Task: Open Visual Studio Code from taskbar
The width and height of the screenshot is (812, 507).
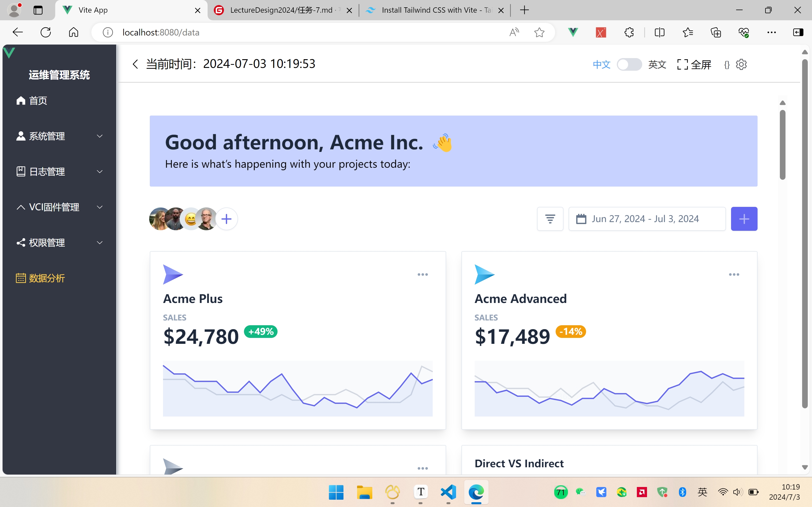Action: [449, 492]
